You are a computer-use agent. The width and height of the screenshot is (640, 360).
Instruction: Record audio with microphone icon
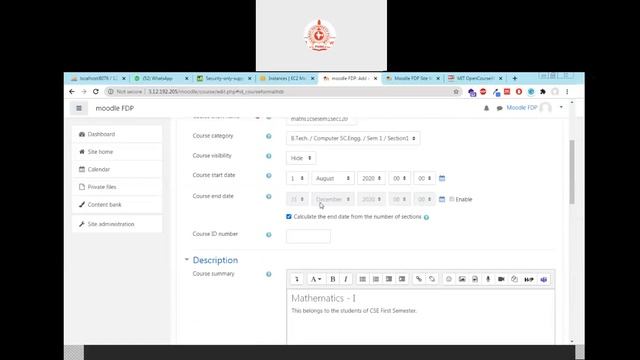tap(488, 279)
